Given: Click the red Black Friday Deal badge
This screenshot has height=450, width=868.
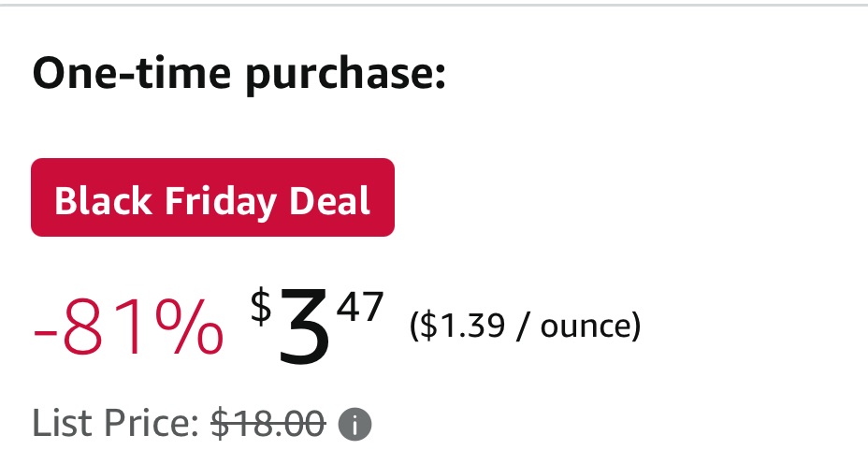Looking at the screenshot, I should tap(212, 198).
